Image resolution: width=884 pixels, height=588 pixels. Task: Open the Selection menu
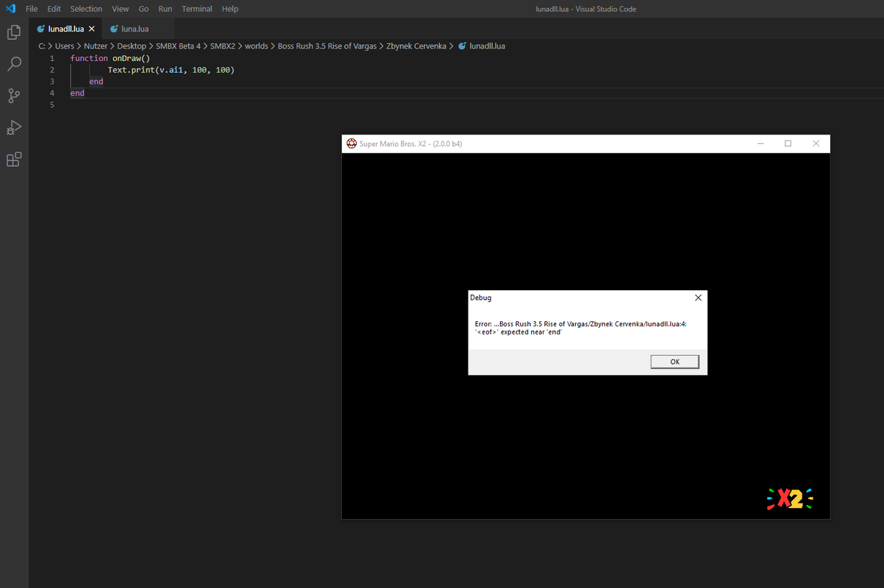pos(86,9)
